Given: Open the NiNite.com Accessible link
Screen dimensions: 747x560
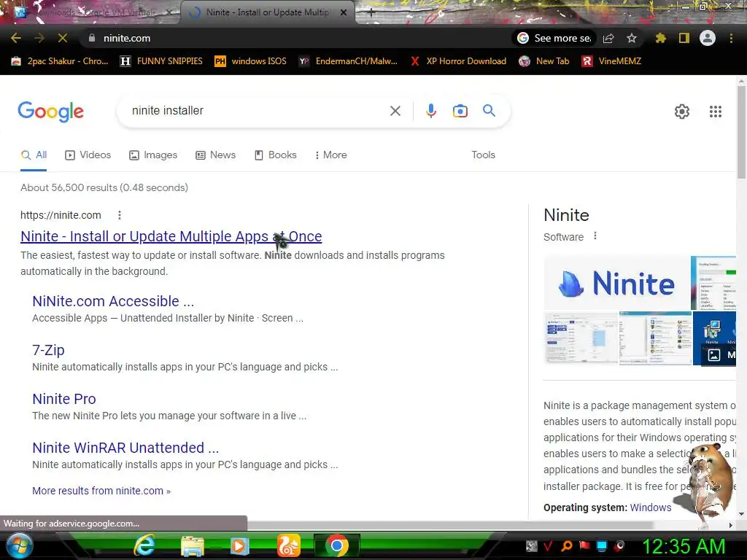Looking at the screenshot, I should point(113,301).
